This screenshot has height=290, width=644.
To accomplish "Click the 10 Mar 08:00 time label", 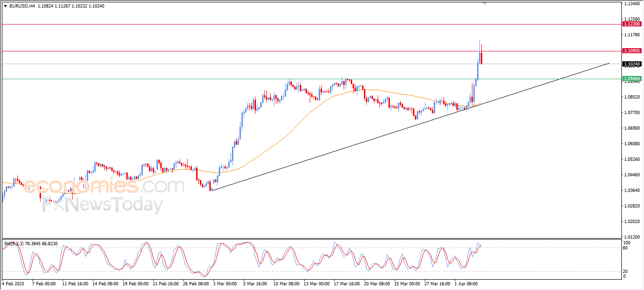I will click(286, 284).
